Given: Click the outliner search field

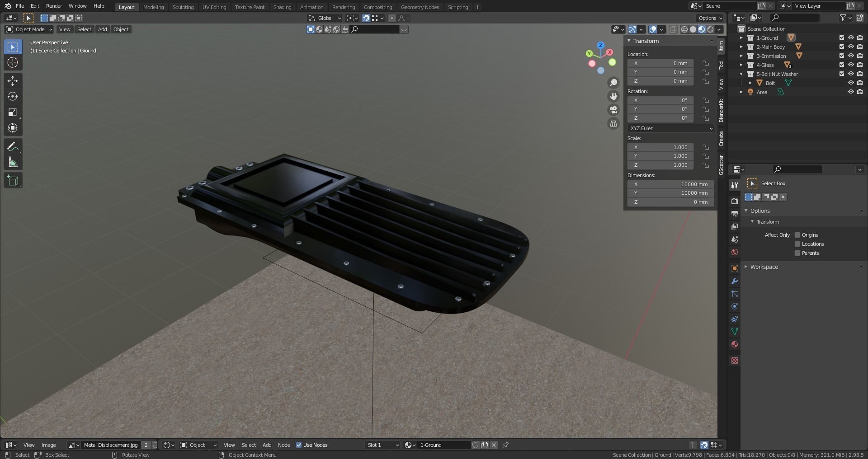Looking at the screenshot, I should (x=795, y=18).
